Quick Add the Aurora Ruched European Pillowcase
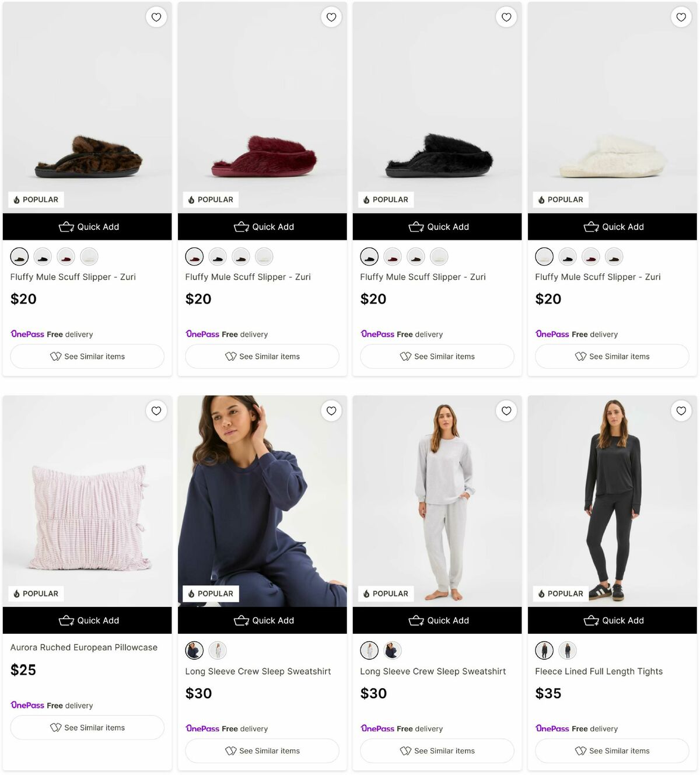700x775 pixels. [87, 620]
